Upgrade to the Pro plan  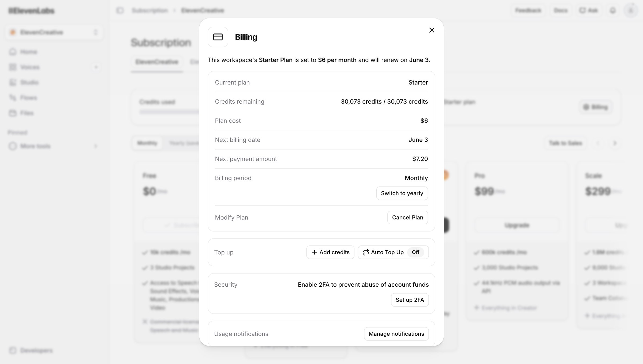[517, 225]
